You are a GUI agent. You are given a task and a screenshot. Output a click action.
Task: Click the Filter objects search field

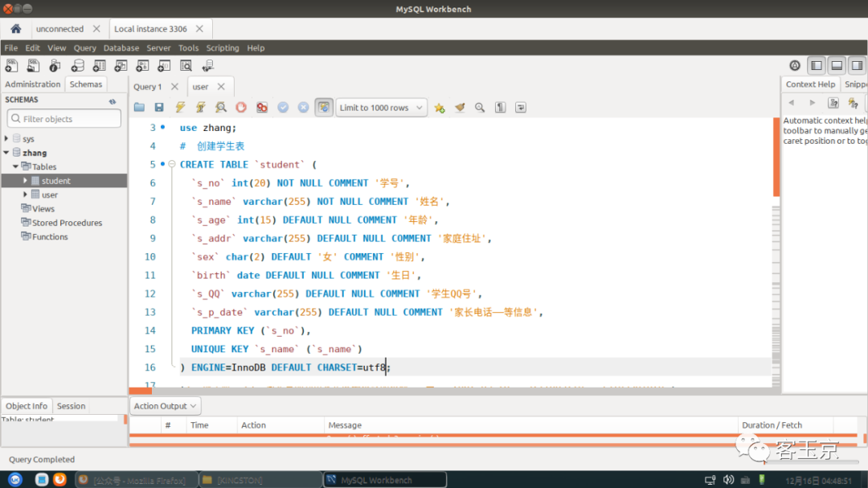click(64, 118)
